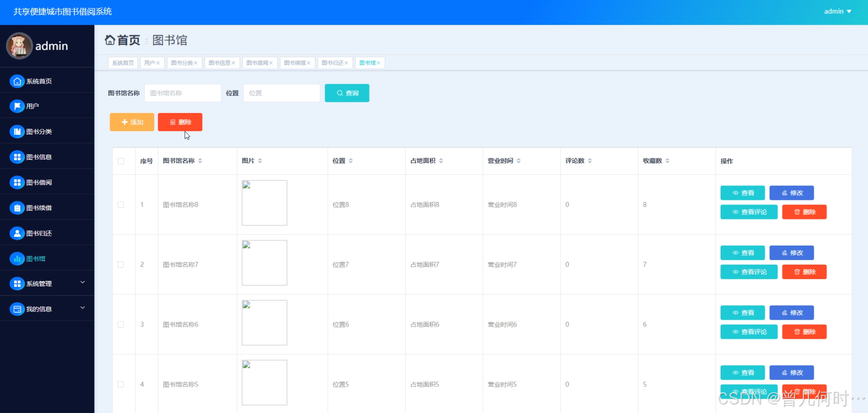868x413 pixels.
Task: Check the row for 图书馆名称6
Action: (121, 324)
